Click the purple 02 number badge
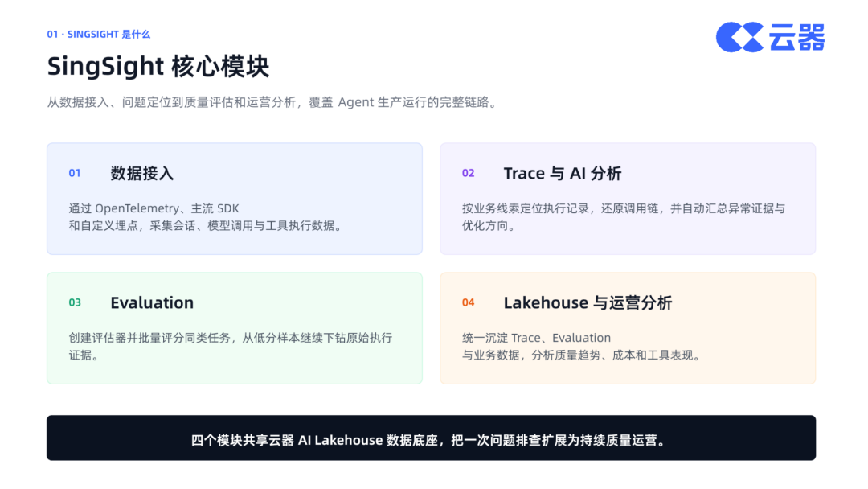Image resolution: width=868 pixels, height=489 pixels. coord(469,173)
